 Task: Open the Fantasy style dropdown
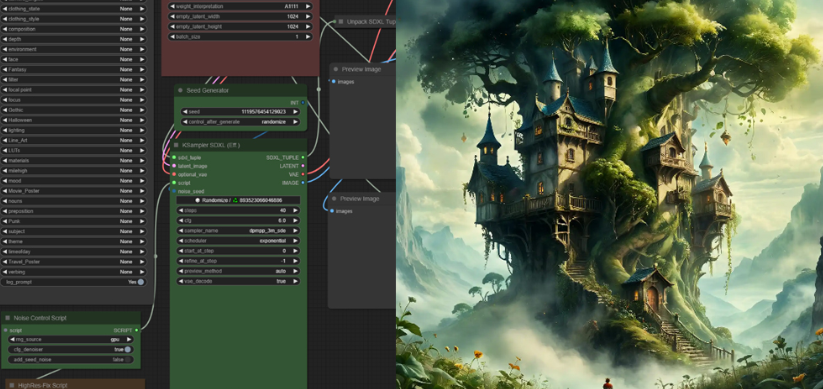click(73, 70)
